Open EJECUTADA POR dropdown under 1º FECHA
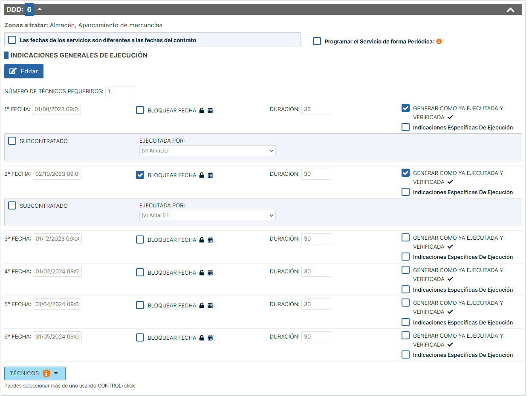 [207, 151]
